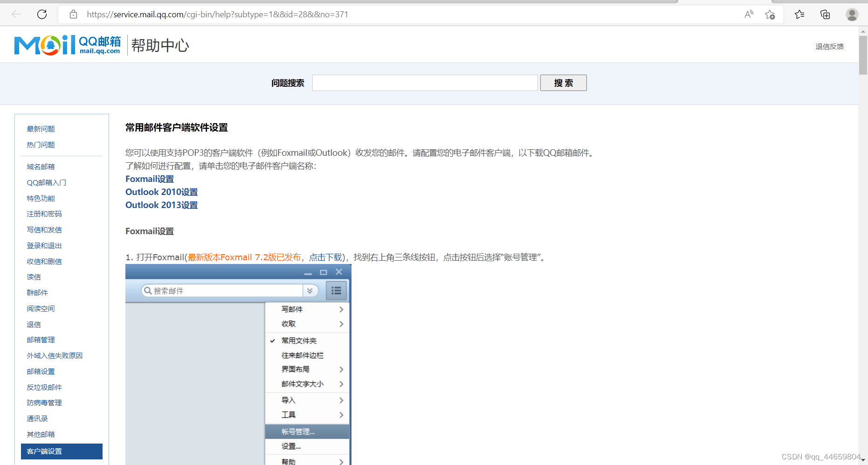Screen dimensions: 868x465
Task: Click the 搜索 button
Action: 563,83
